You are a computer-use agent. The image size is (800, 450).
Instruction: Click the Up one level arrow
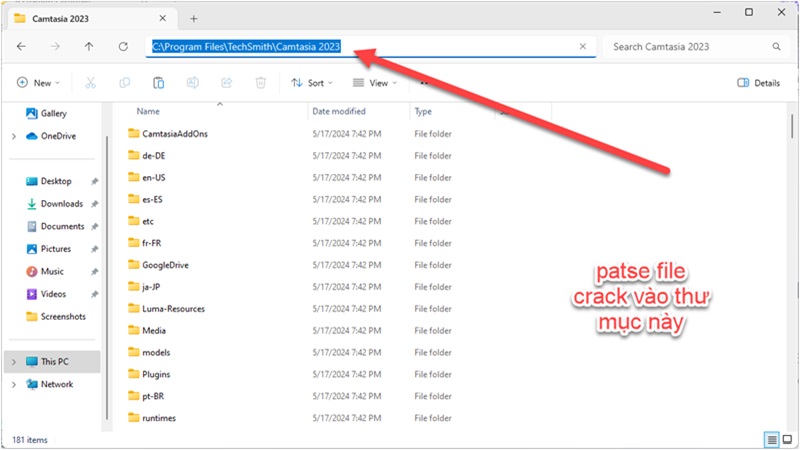point(89,47)
